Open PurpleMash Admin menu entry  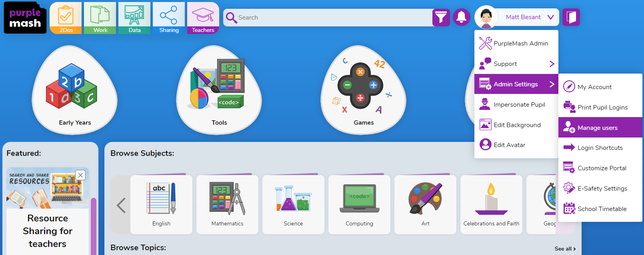click(516, 43)
